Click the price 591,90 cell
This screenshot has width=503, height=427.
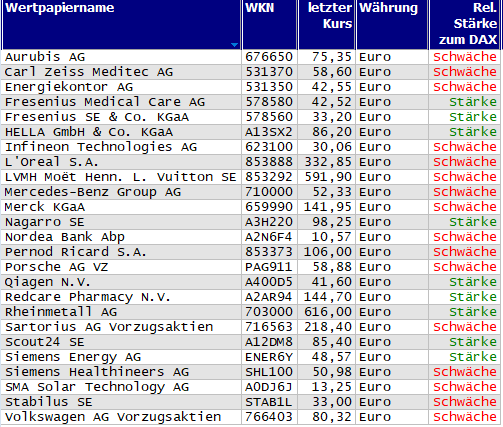328,177
